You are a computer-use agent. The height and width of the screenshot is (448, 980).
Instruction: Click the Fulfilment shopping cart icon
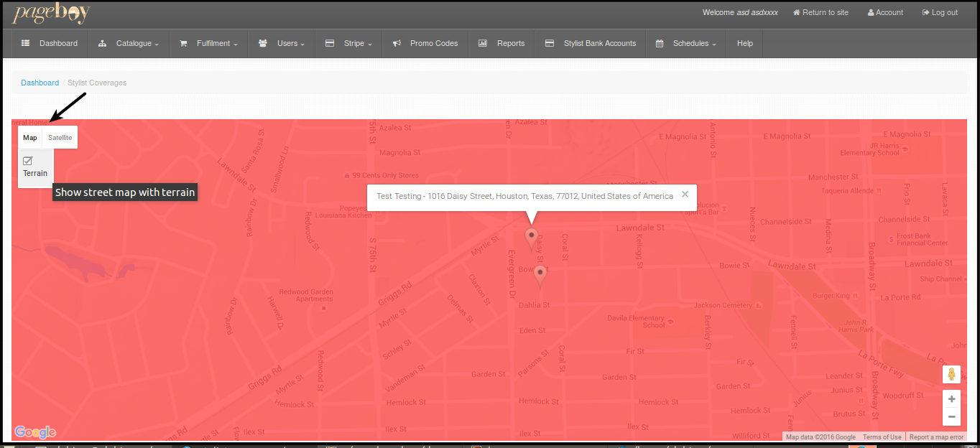183,43
